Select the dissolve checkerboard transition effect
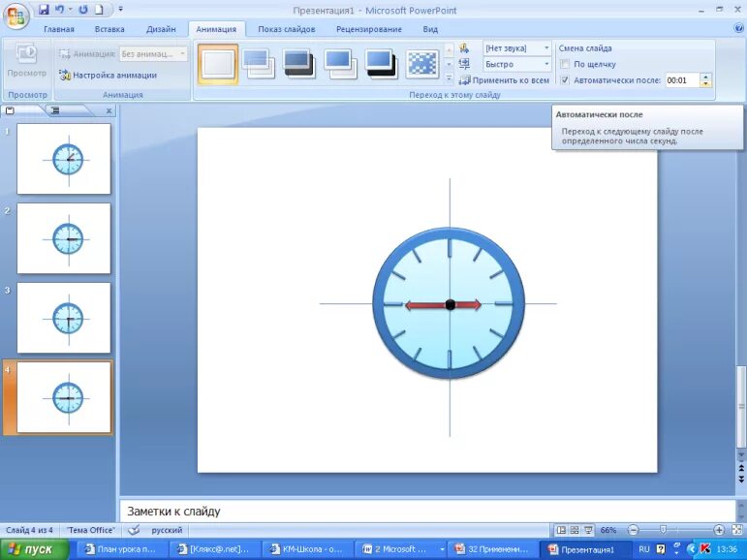 click(422, 64)
